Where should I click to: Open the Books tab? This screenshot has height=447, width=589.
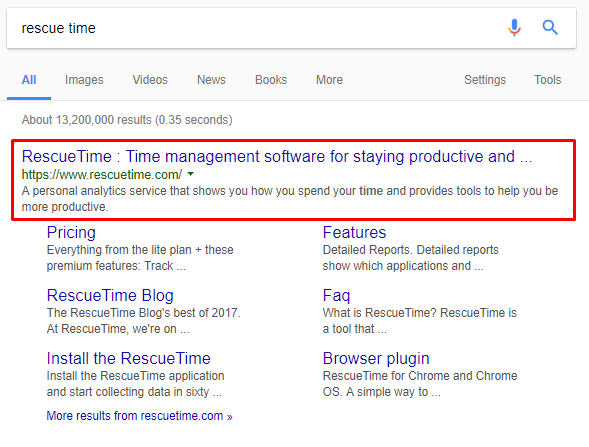pos(271,80)
